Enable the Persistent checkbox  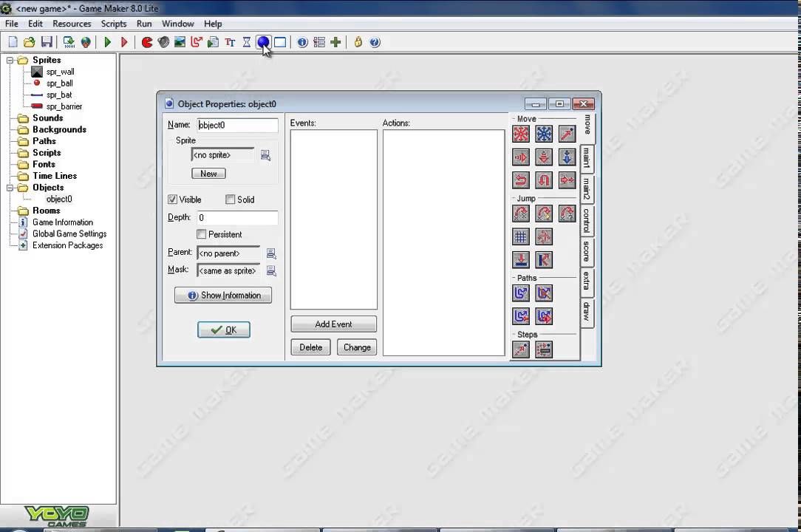[201, 234]
